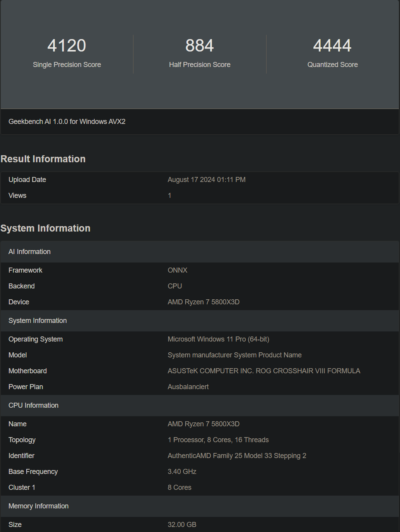Click the System Information main heading
Viewport: 400px width, 532px height.
pyautogui.click(x=45, y=228)
